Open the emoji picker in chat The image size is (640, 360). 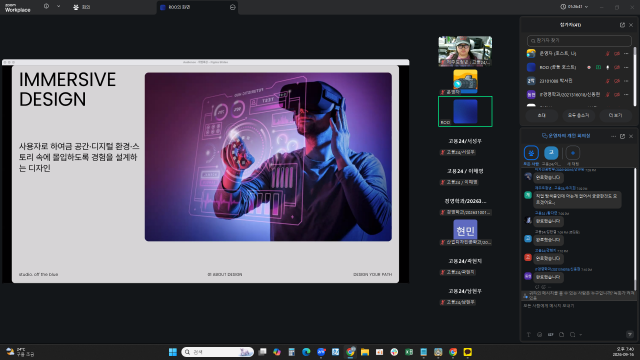tap(540, 335)
